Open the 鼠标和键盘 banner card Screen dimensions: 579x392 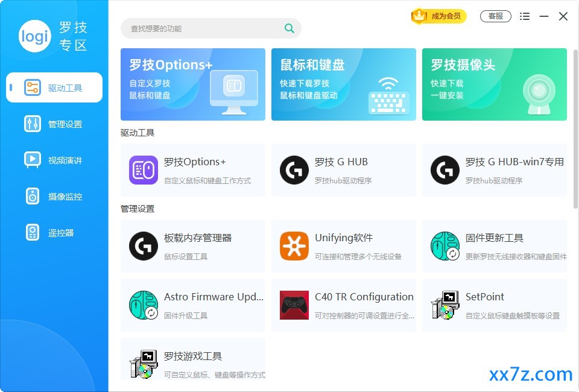click(x=343, y=84)
